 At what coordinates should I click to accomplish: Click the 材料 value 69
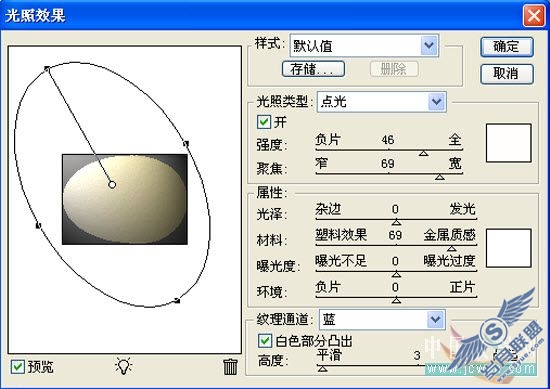tap(395, 235)
